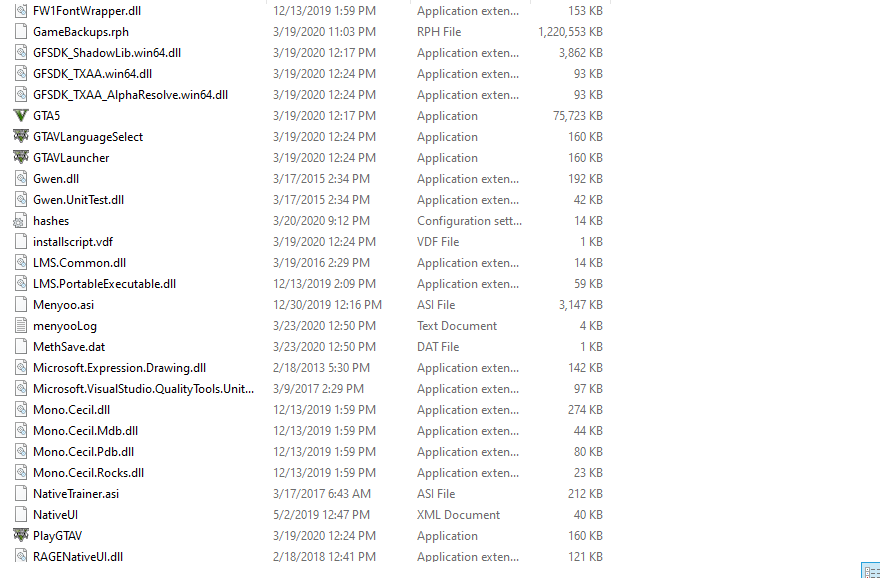Select the file name Gwen.dll
This screenshot has width=880, height=578.
[x=56, y=178]
